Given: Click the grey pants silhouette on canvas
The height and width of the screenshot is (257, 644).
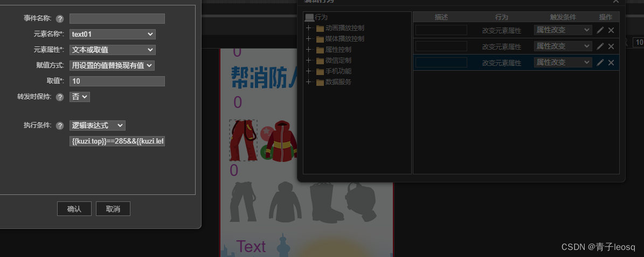Looking at the screenshot, I should tap(244, 202).
